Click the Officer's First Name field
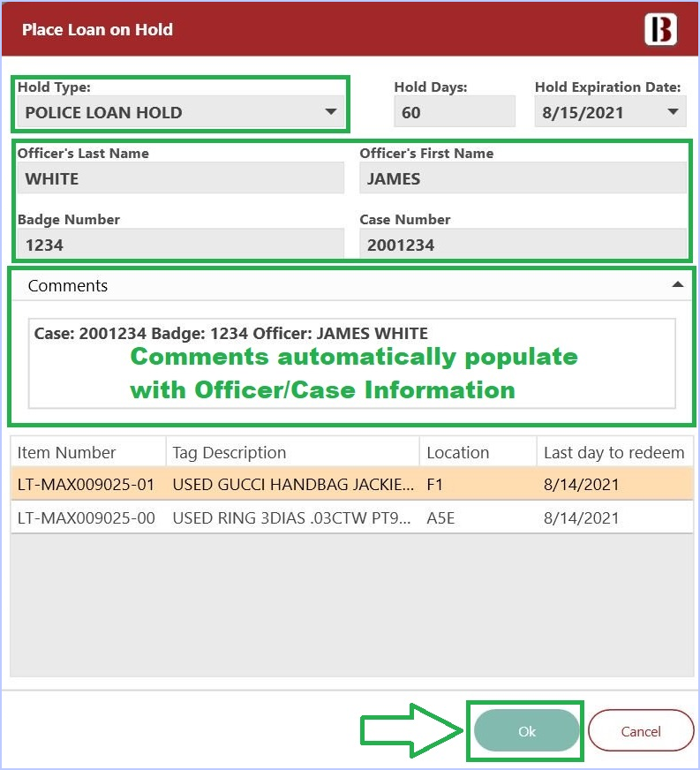This screenshot has width=700, height=770. click(x=523, y=178)
